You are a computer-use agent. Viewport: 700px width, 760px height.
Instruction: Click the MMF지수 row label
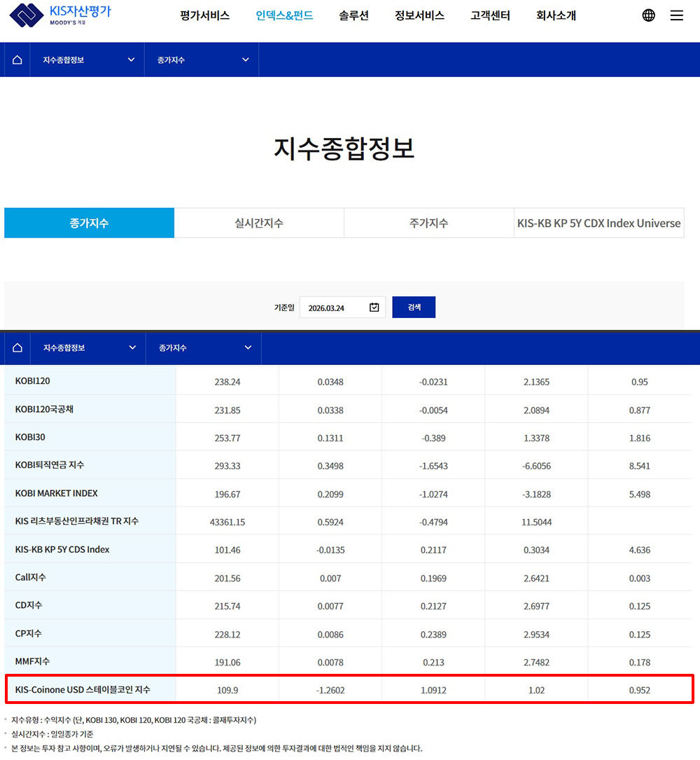[x=32, y=661]
